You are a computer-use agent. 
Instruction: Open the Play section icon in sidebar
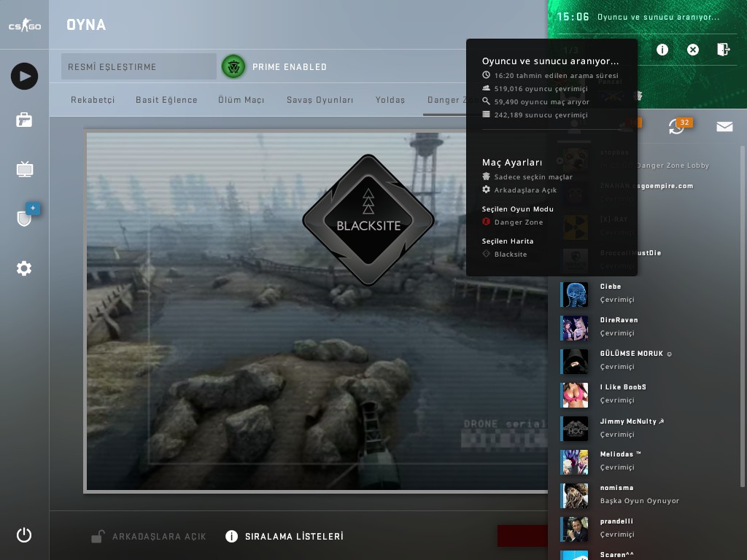click(x=24, y=76)
